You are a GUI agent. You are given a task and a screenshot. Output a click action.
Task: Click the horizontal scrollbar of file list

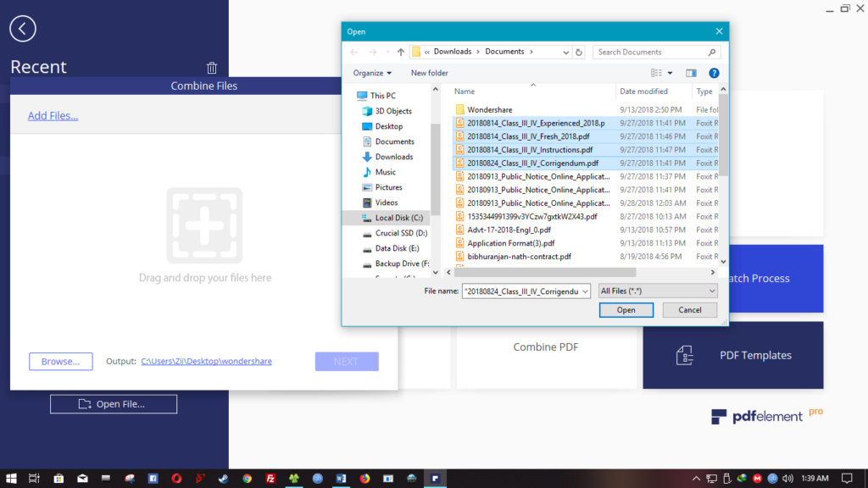point(545,272)
